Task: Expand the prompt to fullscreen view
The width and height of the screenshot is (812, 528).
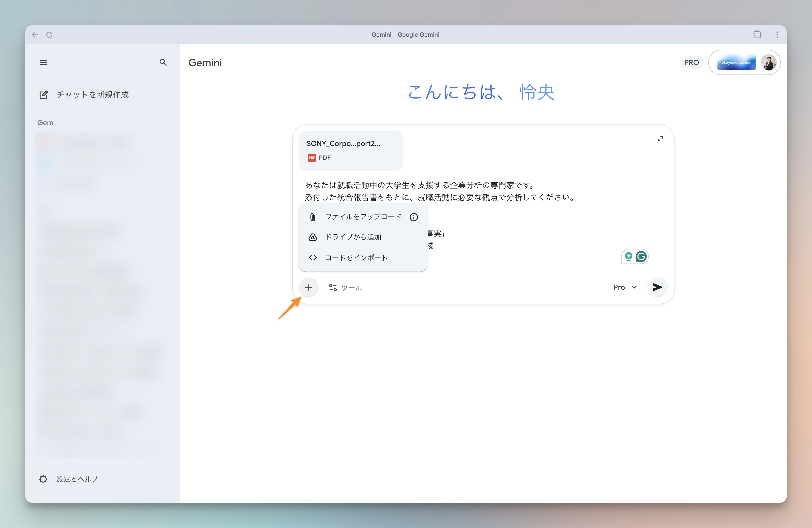Action: click(660, 138)
